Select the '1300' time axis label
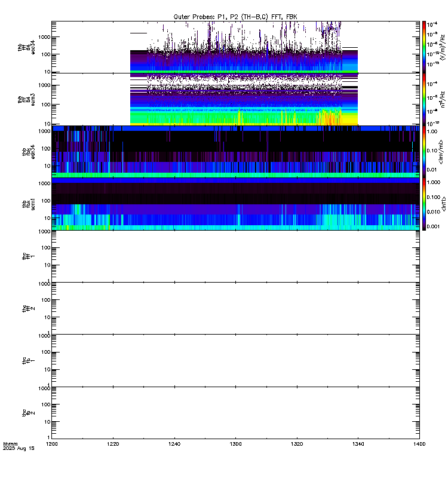448x478 pixels. (x=235, y=444)
